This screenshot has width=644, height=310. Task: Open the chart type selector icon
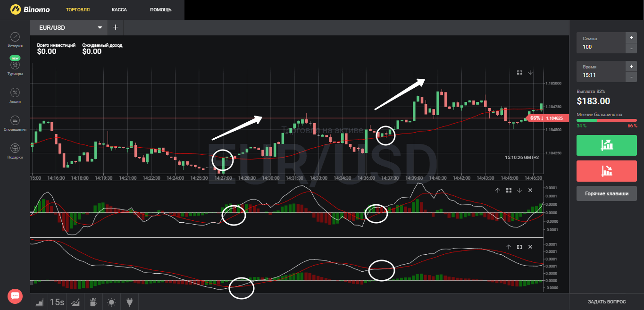click(39, 302)
